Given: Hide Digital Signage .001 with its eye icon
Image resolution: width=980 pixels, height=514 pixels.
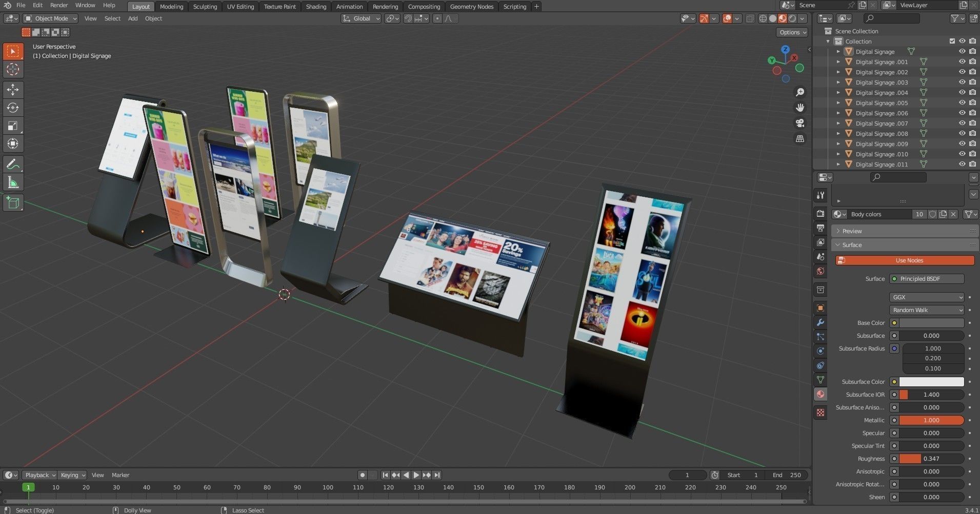Looking at the screenshot, I should (x=962, y=62).
